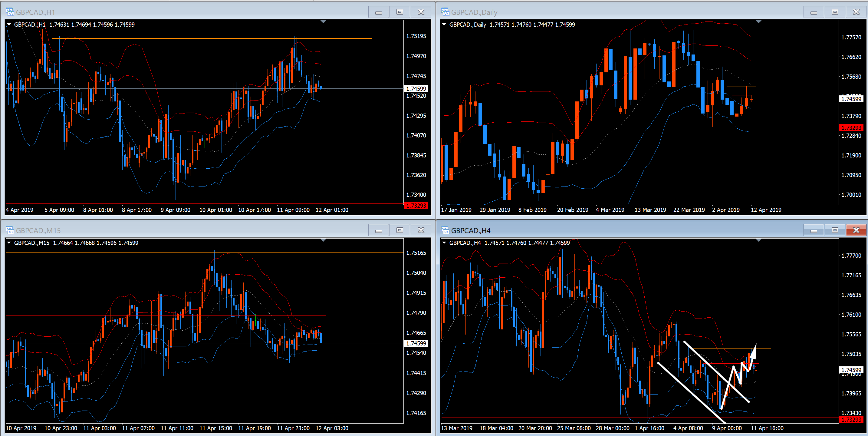Expand the Daily chart symbol dropdown triangle
The image size is (868, 436).
[x=444, y=24]
